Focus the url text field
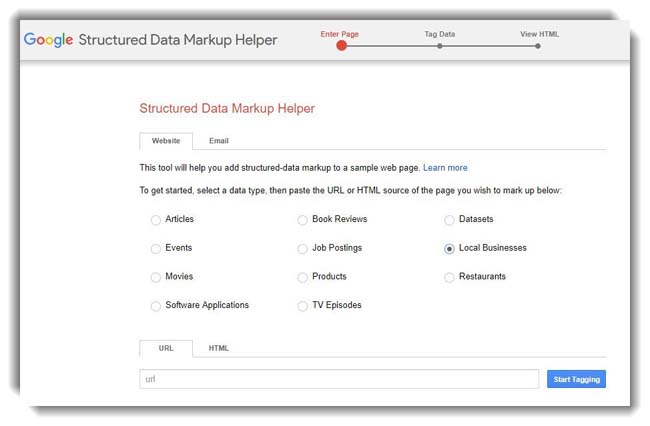The image size is (650, 426). 339,379
